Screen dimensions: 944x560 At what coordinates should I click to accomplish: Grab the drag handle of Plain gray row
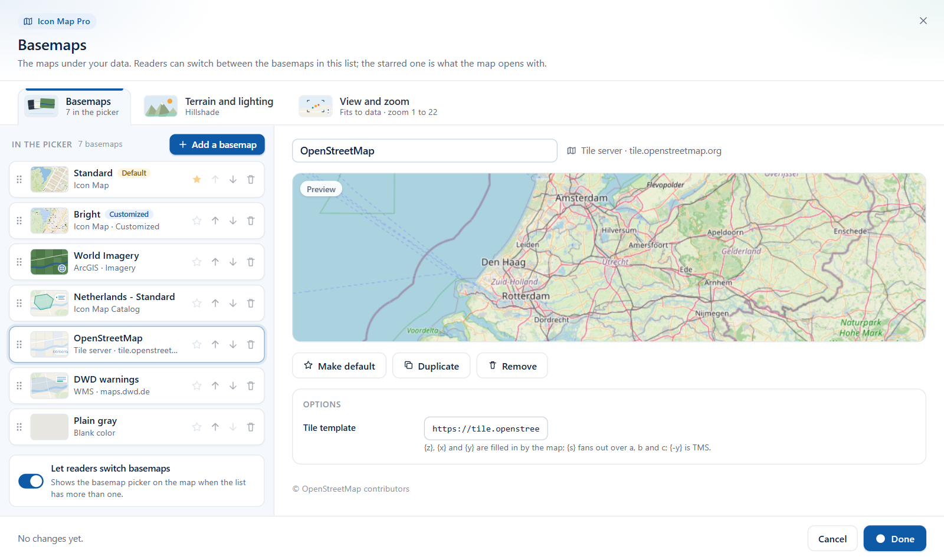[19, 427]
